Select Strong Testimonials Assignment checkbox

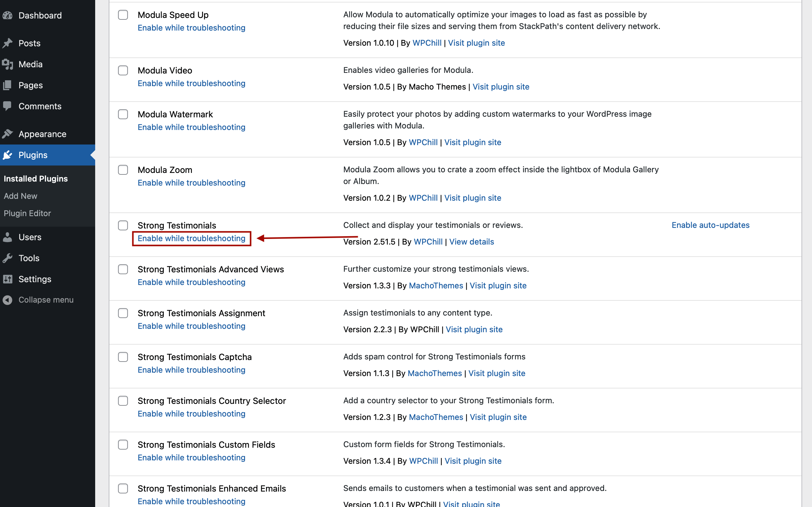coord(123,313)
